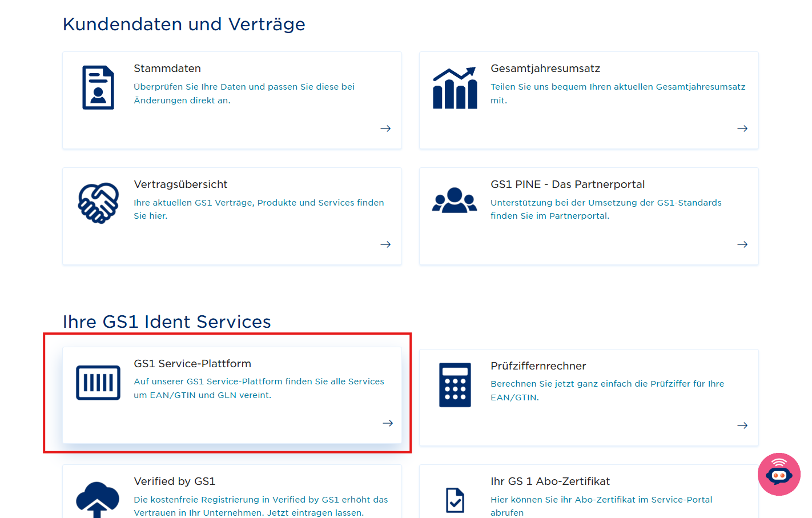The height and width of the screenshot is (518, 812).
Task: Click the Prüfziffernrechner description text
Action: pos(607,391)
